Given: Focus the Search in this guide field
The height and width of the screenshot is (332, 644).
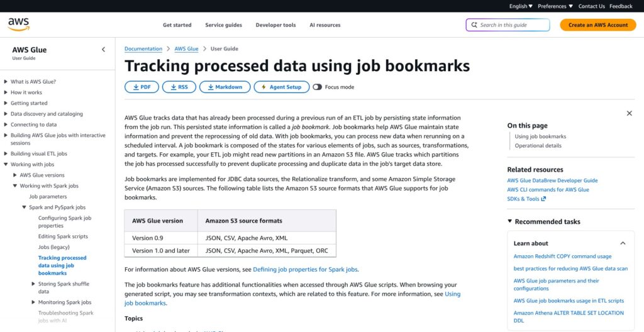Looking at the screenshot, I should click(x=508, y=25).
